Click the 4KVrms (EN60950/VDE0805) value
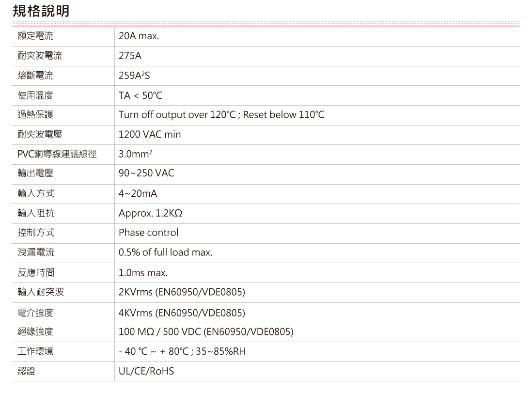Image resolution: width=532 pixels, height=393 pixels. click(182, 313)
